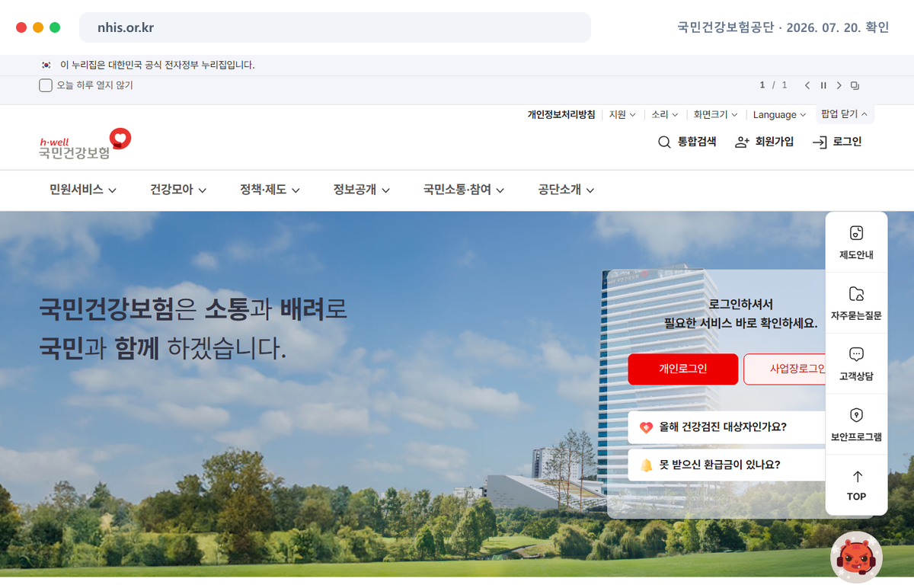Click the bell icon beside 환급금
Viewport: 914px width, 588px height.
(646, 465)
